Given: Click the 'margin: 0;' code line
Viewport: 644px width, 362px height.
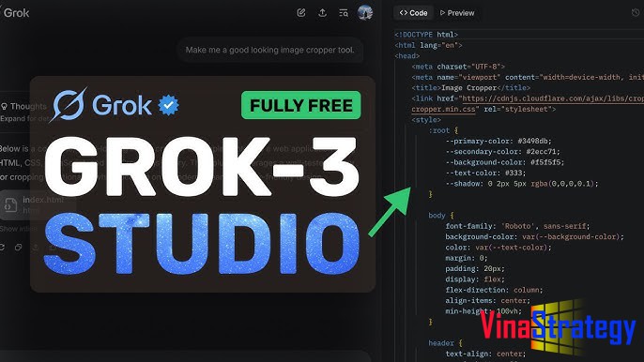Looking at the screenshot, I should coord(467,258).
